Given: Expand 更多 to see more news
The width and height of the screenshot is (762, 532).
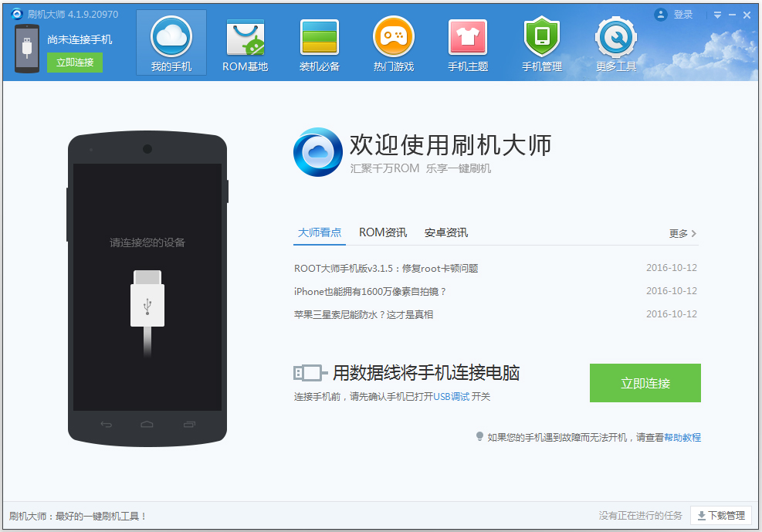Looking at the screenshot, I should click(x=679, y=232).
